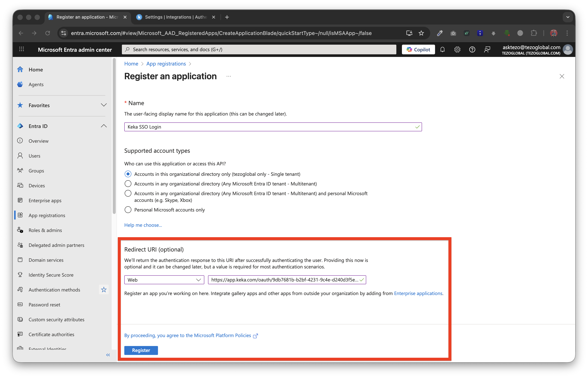
Task: Collapse the Entra ID section
Action: (104, 126)
